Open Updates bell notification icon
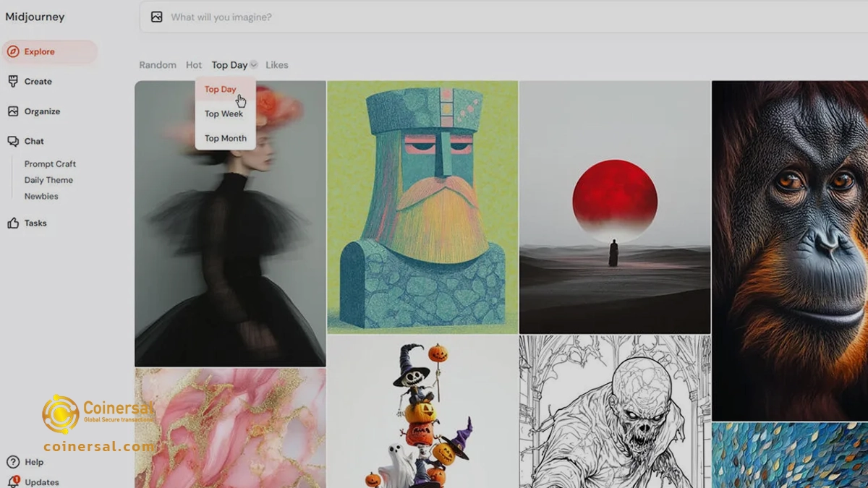 (13, 481)
